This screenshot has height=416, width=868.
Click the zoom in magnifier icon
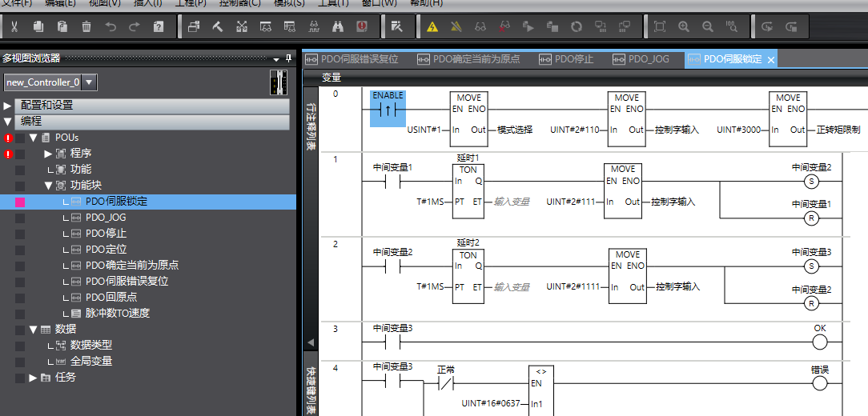point(683,27)
